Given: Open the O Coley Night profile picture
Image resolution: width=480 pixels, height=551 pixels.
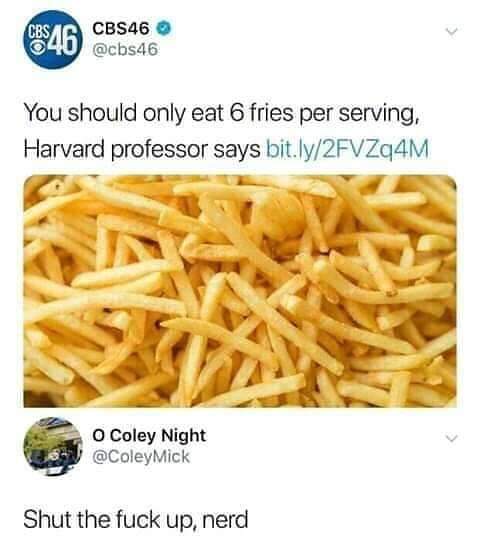Looking at the screenshot, I should (x=53, y=446).
